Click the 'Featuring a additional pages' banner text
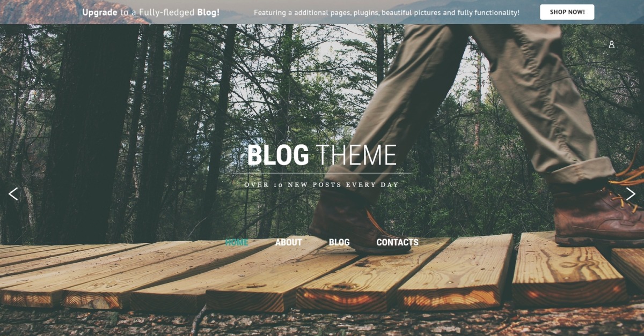The height and width of the screenshot is (336, 644). 386,12
